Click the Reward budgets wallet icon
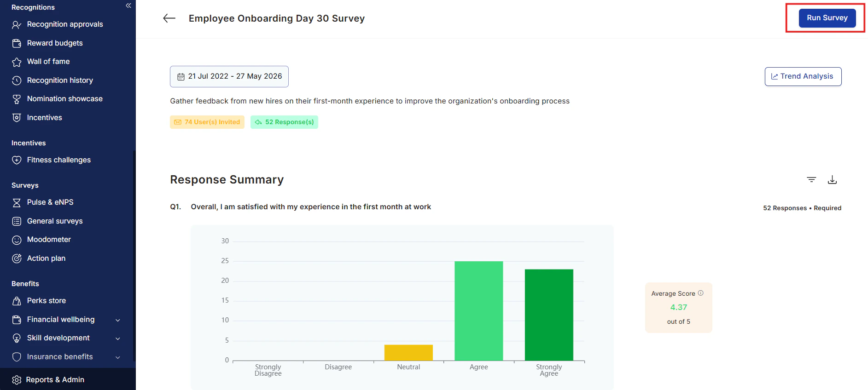Screen dimensions: 868x390 [x=17, y=43]
